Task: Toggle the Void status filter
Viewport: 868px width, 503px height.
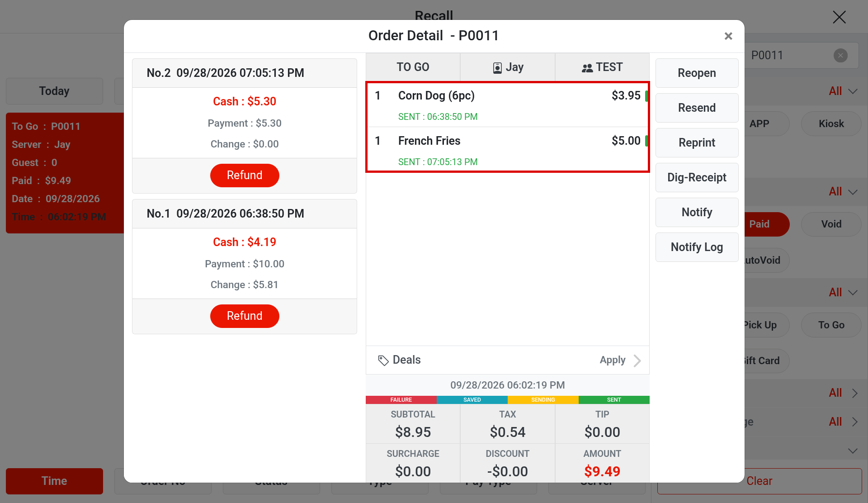Action: click(831, 224)
